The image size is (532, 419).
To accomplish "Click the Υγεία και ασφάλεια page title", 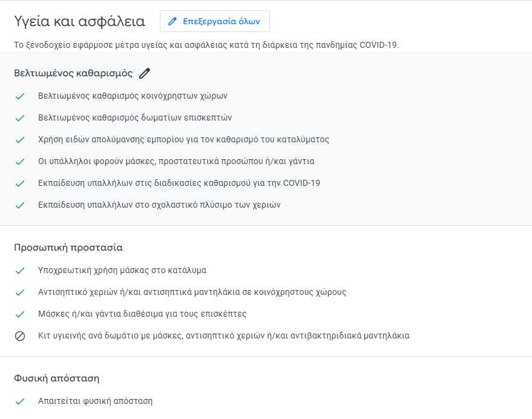I will coord(80,22).
